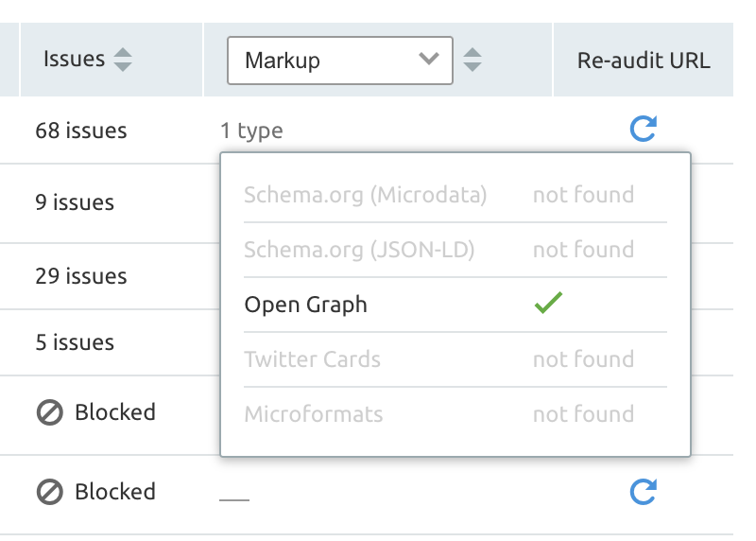Viewport: 756px width, 541px height.
Task: Click the Markup dropdown chevron
Action: pos(428,60)
